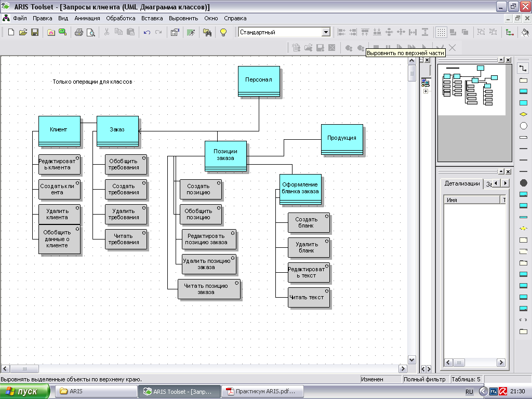532x399 pixels.
Task: Select the white circle symbol in palette
Action: [524, 126]
